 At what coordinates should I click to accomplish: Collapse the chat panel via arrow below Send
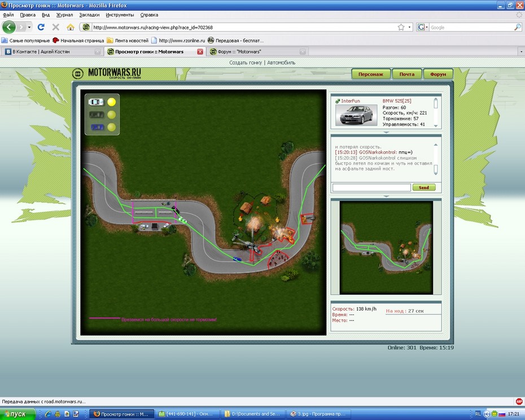386,196
